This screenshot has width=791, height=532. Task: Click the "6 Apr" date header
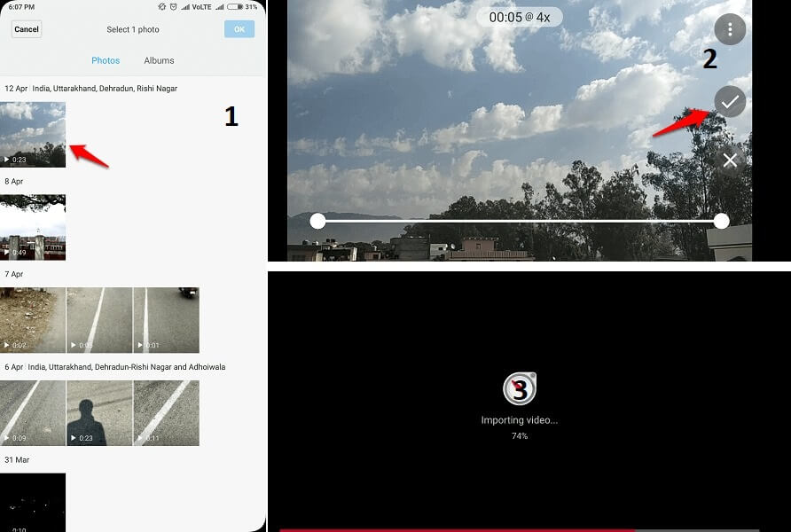click(14, 367)
